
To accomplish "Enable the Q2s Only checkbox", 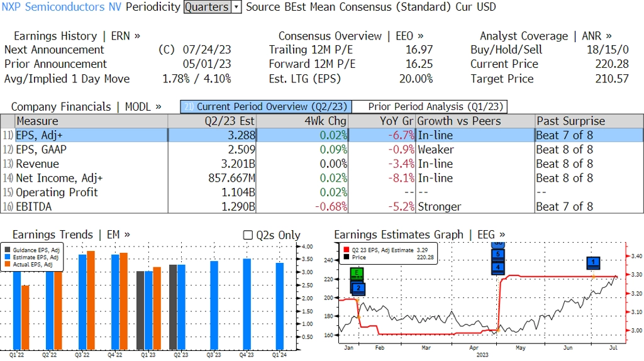I will [248, 235].
